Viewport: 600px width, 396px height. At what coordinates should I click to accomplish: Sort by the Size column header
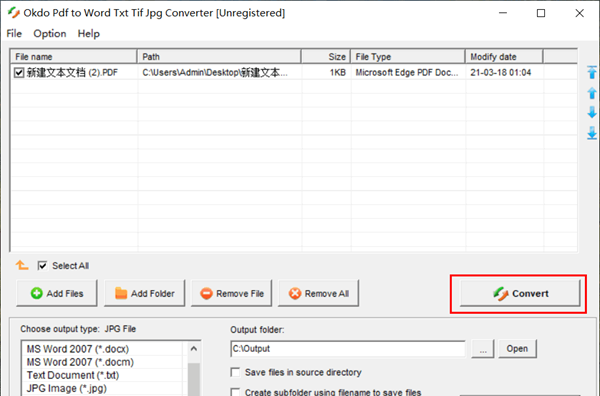[x=326, y=57]
